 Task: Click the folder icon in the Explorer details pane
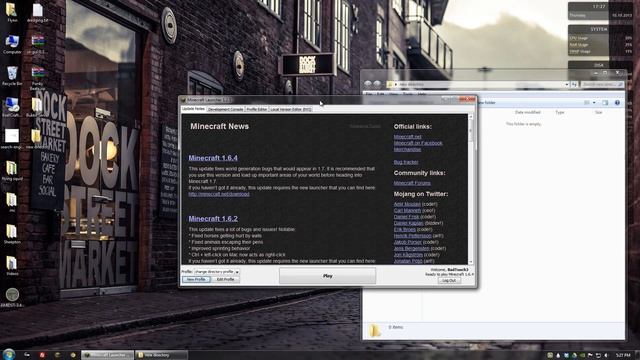(375, 330)
